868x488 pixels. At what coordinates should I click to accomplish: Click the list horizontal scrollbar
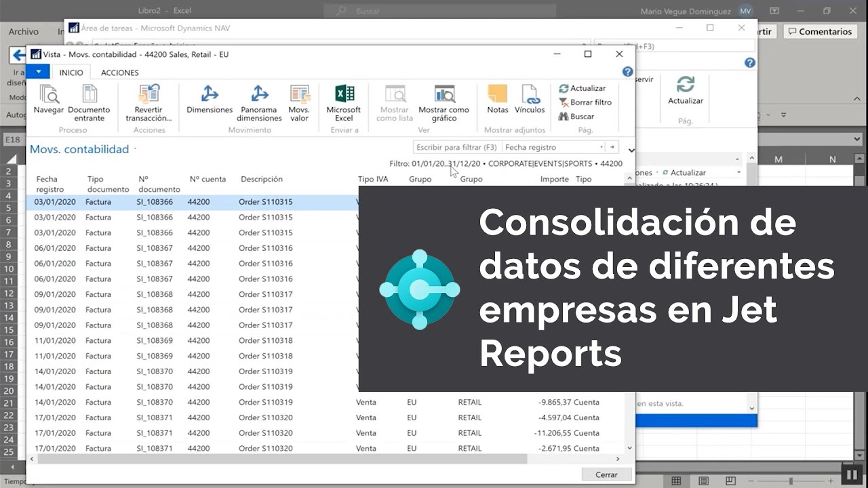282,459
